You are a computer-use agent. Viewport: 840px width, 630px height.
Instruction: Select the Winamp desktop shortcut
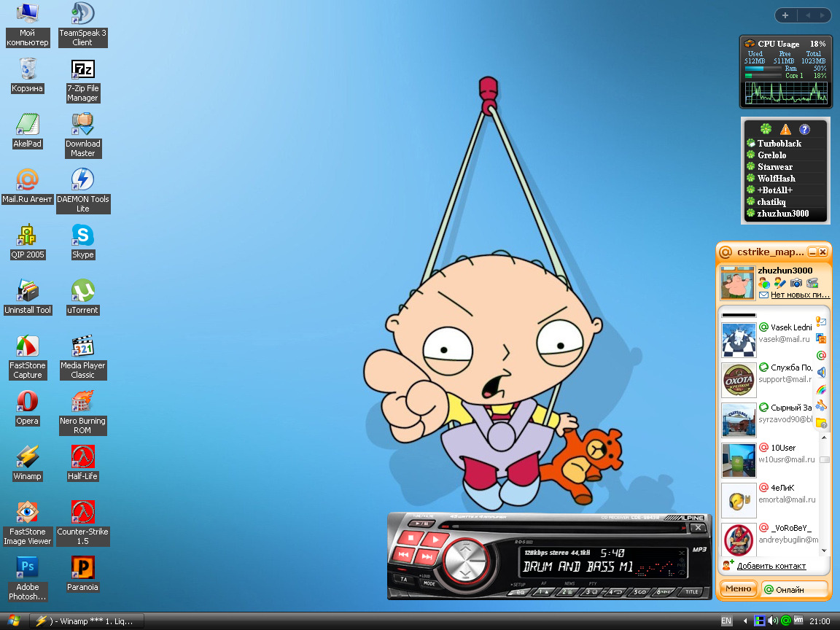coord(27,464)
